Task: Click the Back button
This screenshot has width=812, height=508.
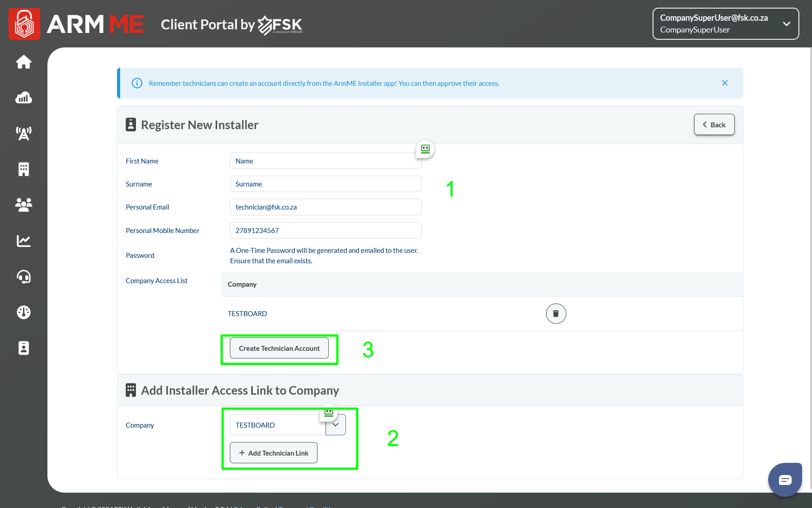Action: (x=714, y=125)
